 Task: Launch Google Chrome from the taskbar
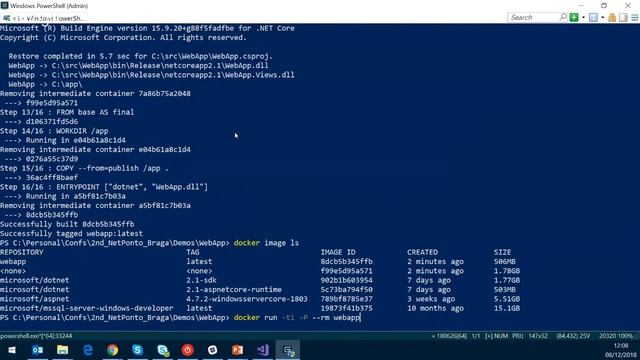pos(113,350)
